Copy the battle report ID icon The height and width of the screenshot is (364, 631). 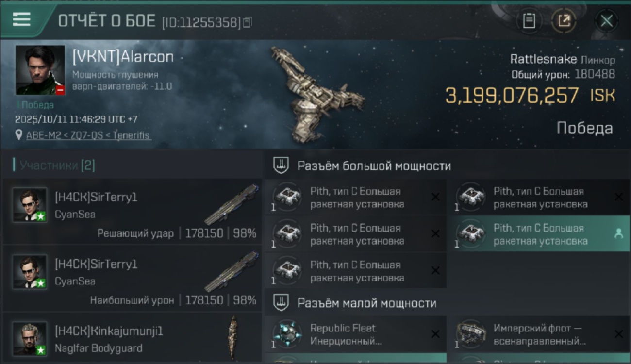tap(248, 22)
